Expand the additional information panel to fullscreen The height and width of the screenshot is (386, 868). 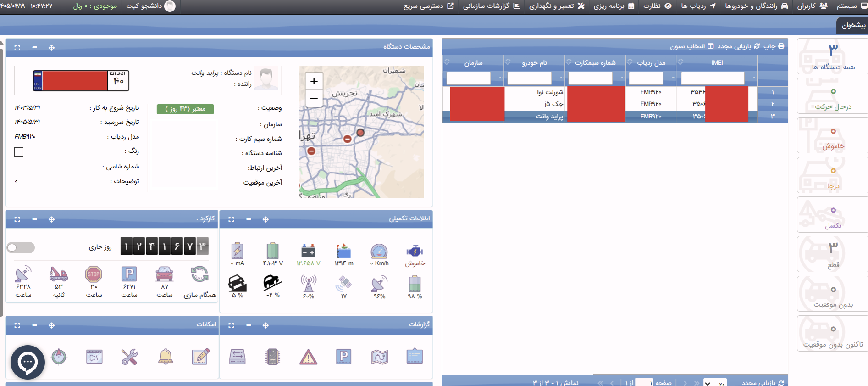[x=231, y=219]
